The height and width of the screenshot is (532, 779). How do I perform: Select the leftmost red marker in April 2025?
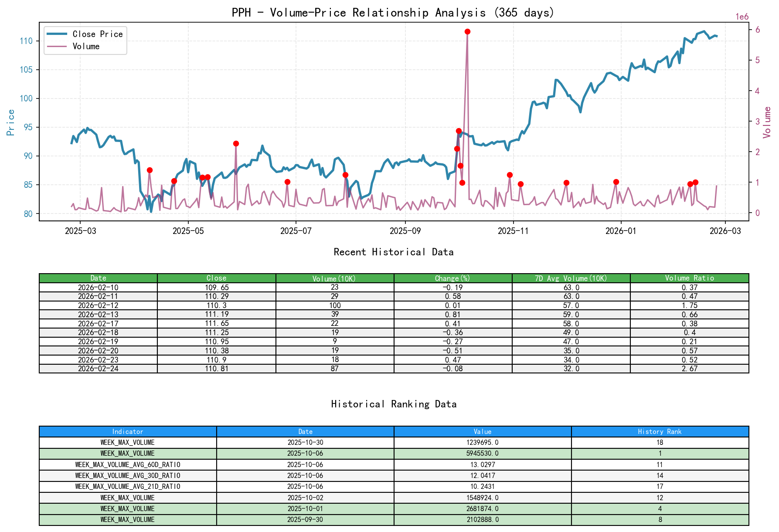point(150,170)
